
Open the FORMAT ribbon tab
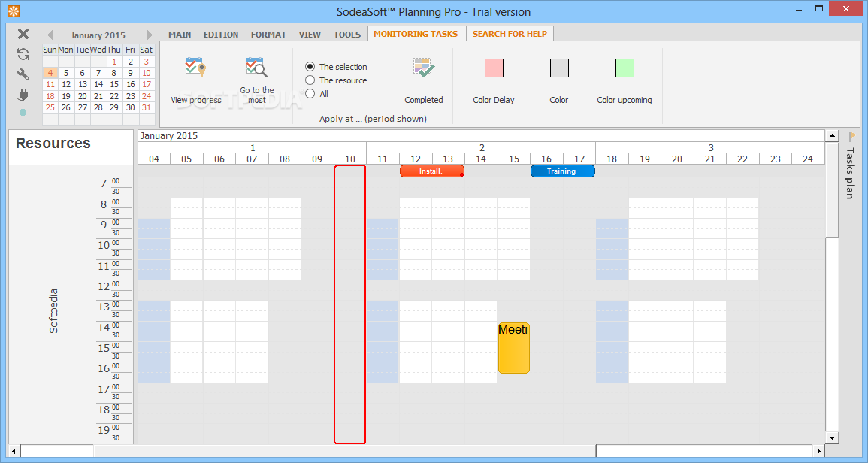[x=268, y=35]
